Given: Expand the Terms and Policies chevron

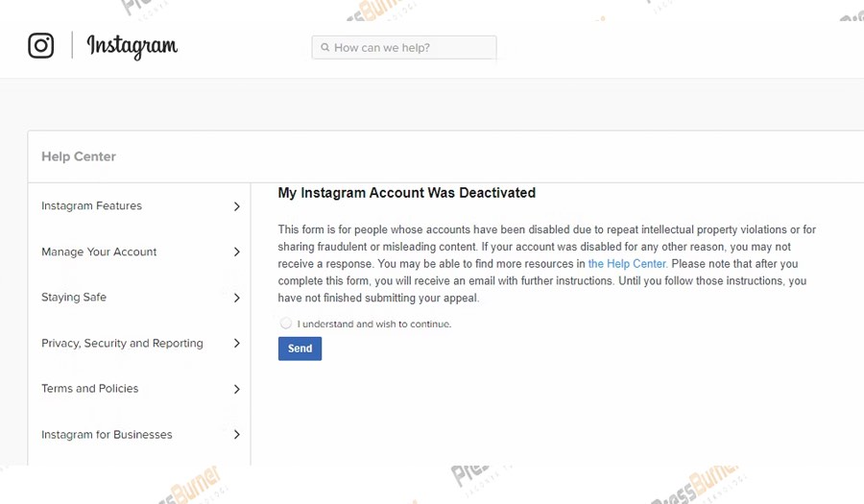Looking at the screenshot, I should click(237, 389).
